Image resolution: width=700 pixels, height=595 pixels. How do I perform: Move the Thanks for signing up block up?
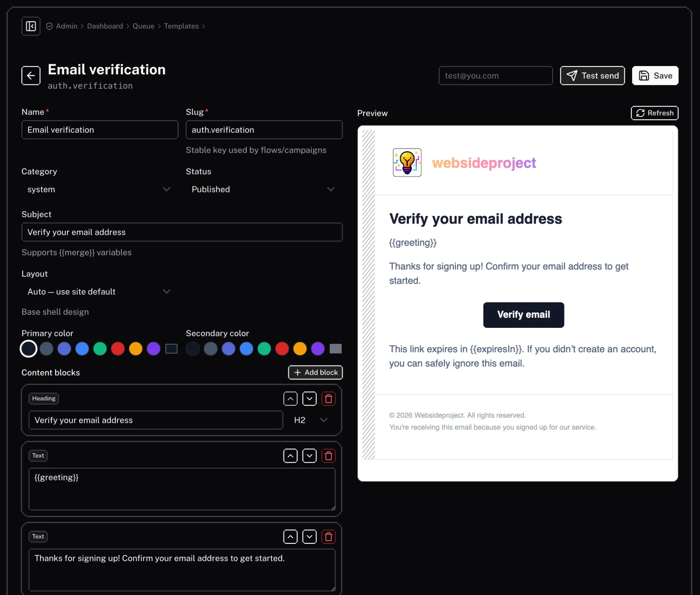point(290,537)
